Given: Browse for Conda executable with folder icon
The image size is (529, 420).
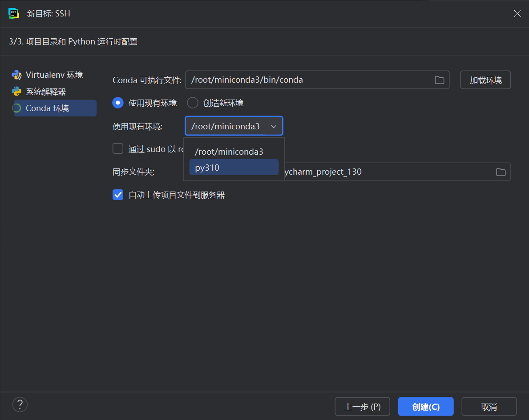Looking at the screenshot, I should tap(439, 80).
